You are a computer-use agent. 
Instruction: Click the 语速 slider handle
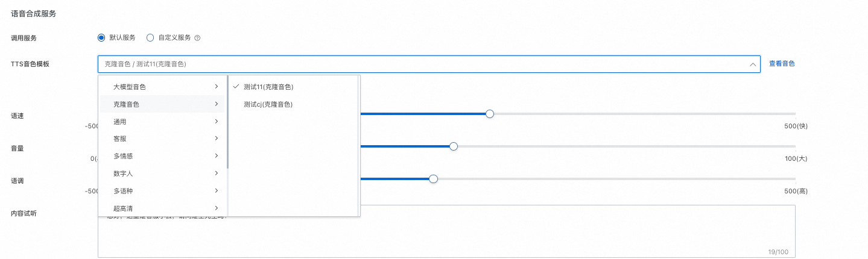[490, 114]
